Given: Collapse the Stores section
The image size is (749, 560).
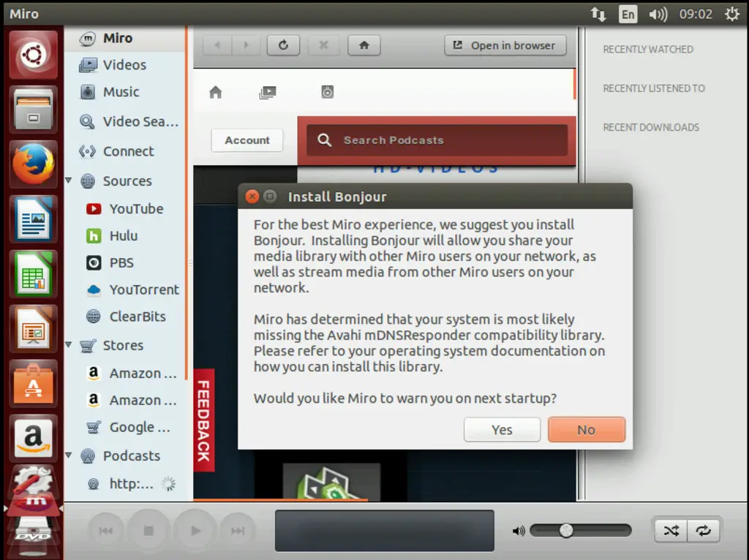Looking at the screenshot, I should 69,344.
